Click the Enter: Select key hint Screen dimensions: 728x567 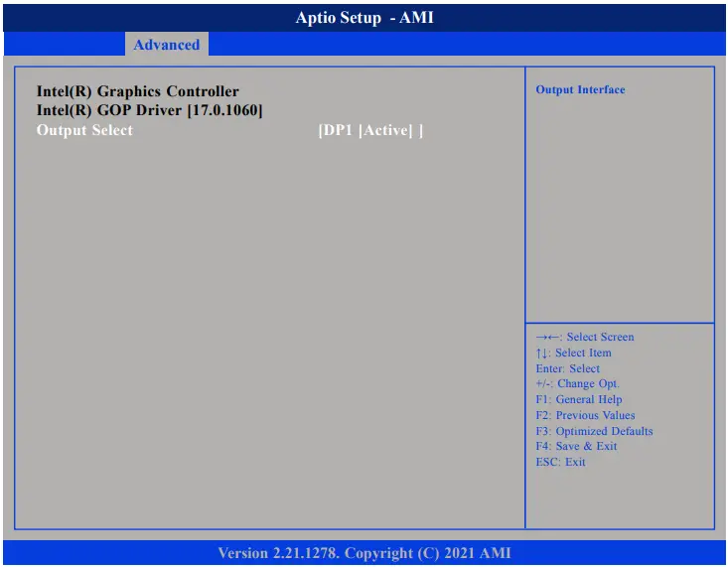tap(568, 368)
